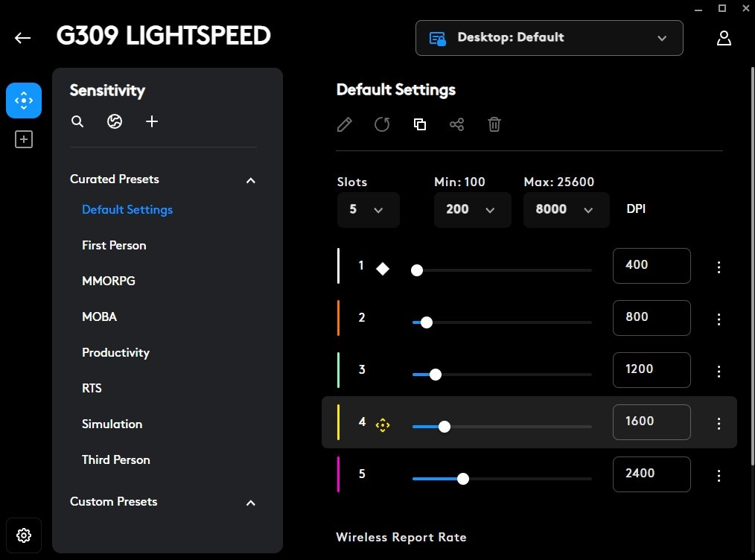755x560 pixels.
Task: Open the account profile button
Action: (724, 38)
